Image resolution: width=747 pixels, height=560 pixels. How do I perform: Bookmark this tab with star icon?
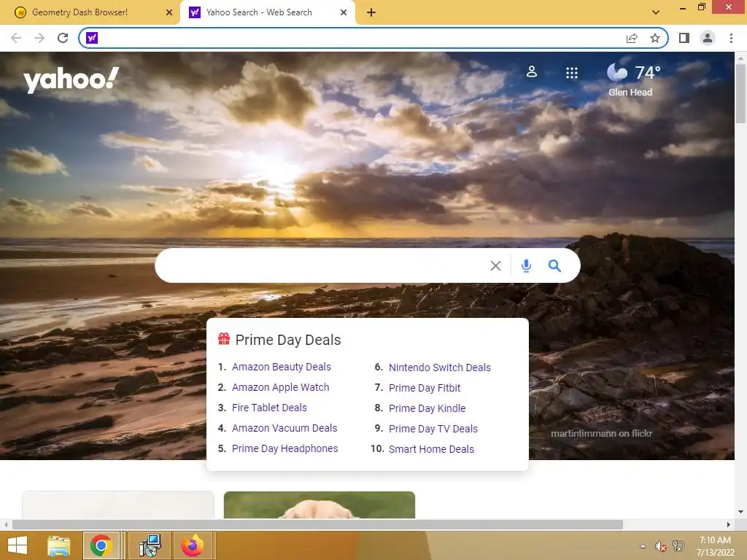(x=655, y=38)
